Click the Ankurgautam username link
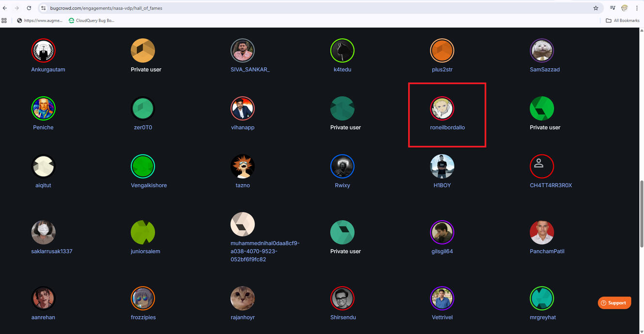This screenshot has width=644, height=334. coord(48,70)
